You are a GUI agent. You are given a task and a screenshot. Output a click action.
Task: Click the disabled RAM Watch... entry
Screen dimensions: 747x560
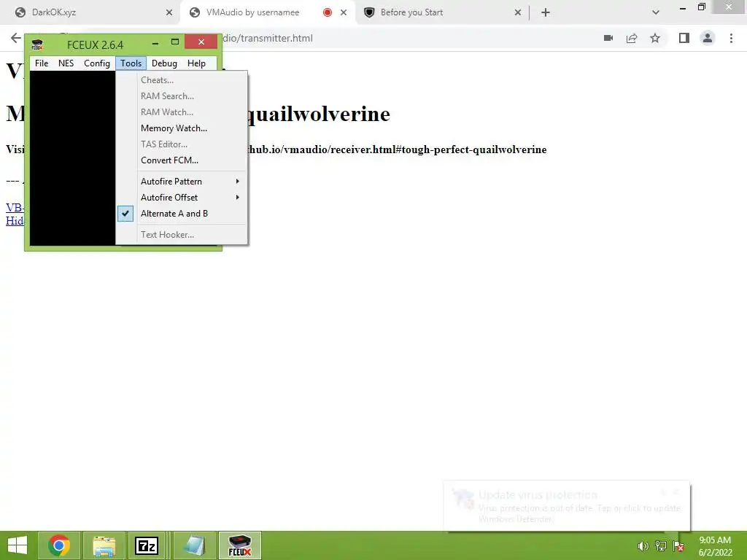182,112
